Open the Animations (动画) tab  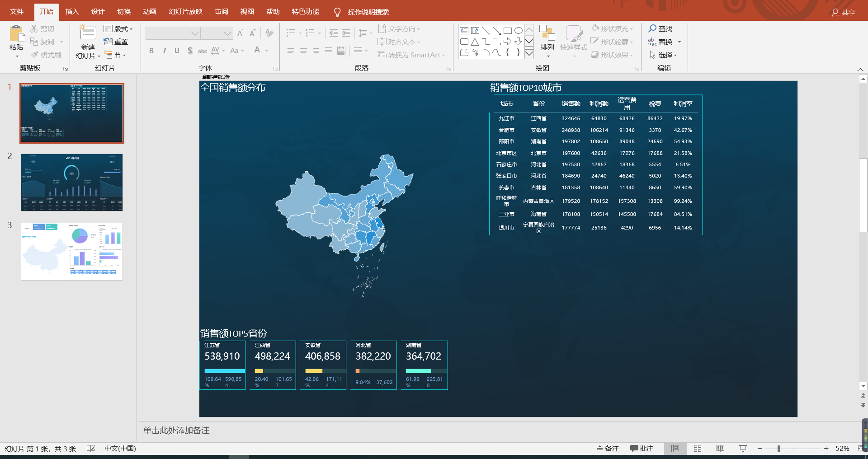coord(150,12)
